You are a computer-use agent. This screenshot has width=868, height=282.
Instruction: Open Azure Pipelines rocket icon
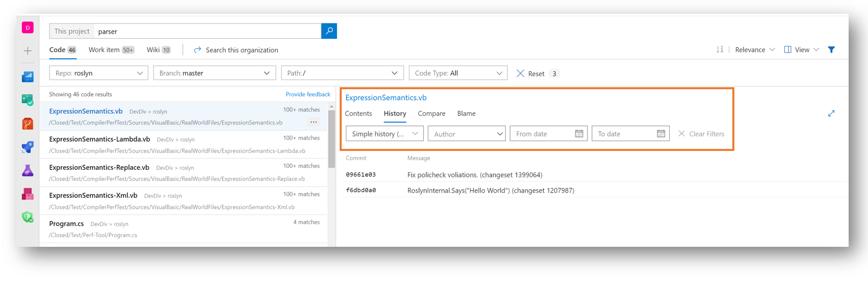28,147
